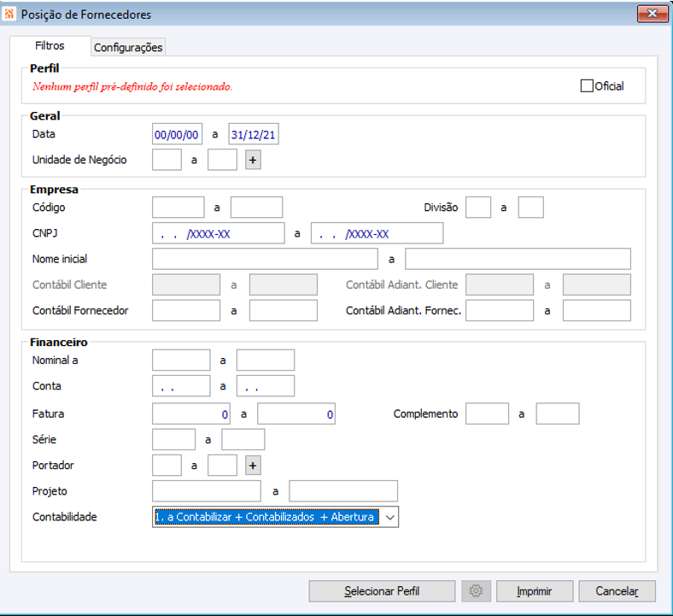The width and height of the screenshot is (673, 616).
Task: Click the Cancelar button
Action: (x=617, y=591)
